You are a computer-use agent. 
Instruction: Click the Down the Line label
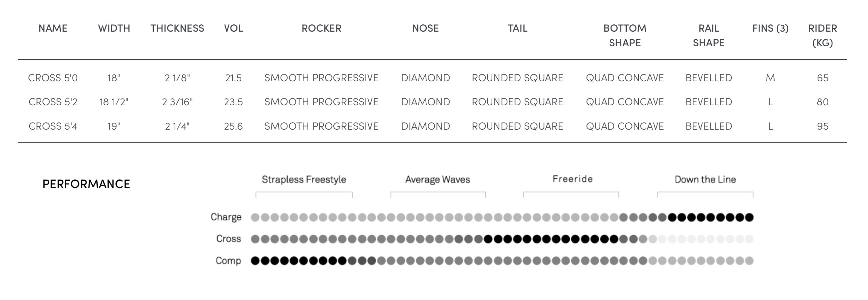[705, 179]
